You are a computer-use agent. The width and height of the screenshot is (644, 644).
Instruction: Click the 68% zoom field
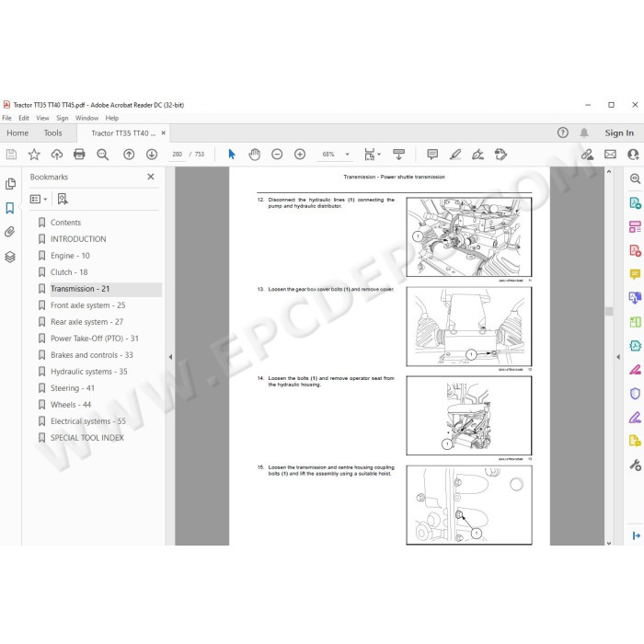click(x=328, y=155)
